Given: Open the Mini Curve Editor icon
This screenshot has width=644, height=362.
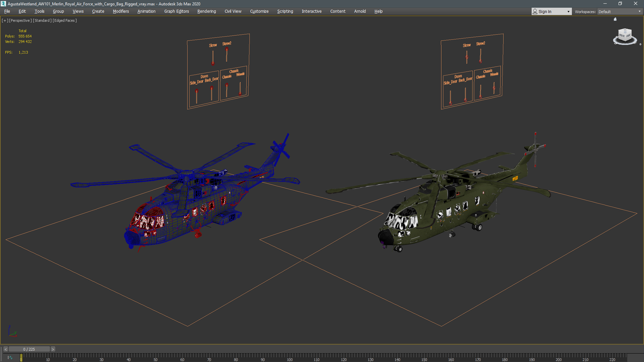Looking at the screenshot, I should click(10, 358).
